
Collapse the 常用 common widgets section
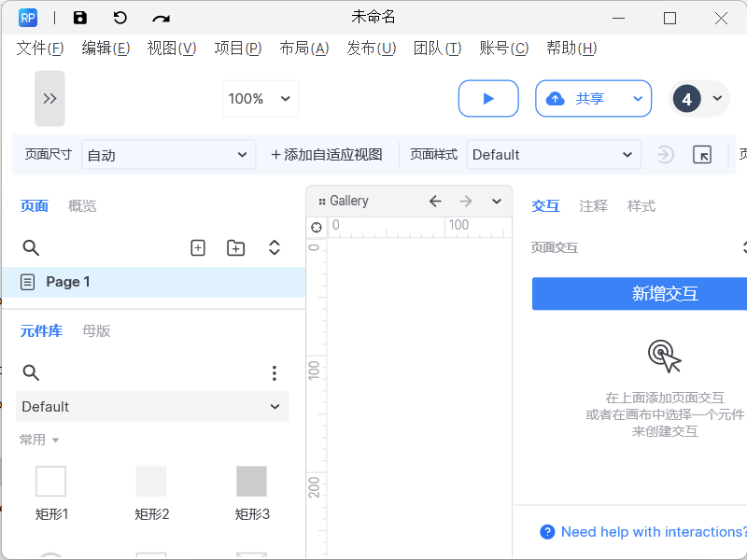tap(39, 440)
